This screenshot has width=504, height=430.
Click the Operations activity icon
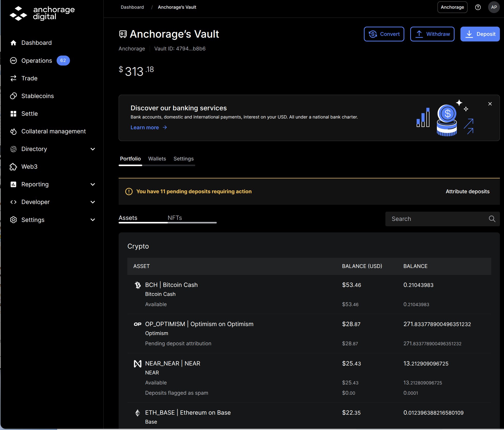pos(13,60)
